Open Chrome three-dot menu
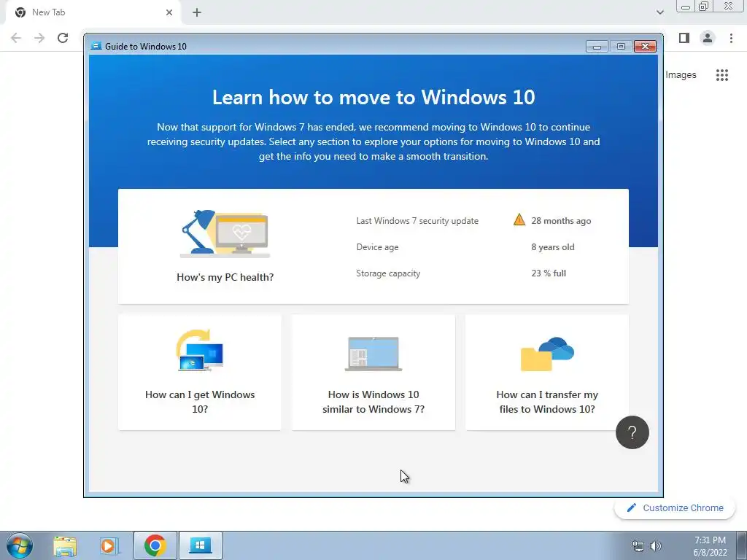The image size is (747, 560). [731, 38]
